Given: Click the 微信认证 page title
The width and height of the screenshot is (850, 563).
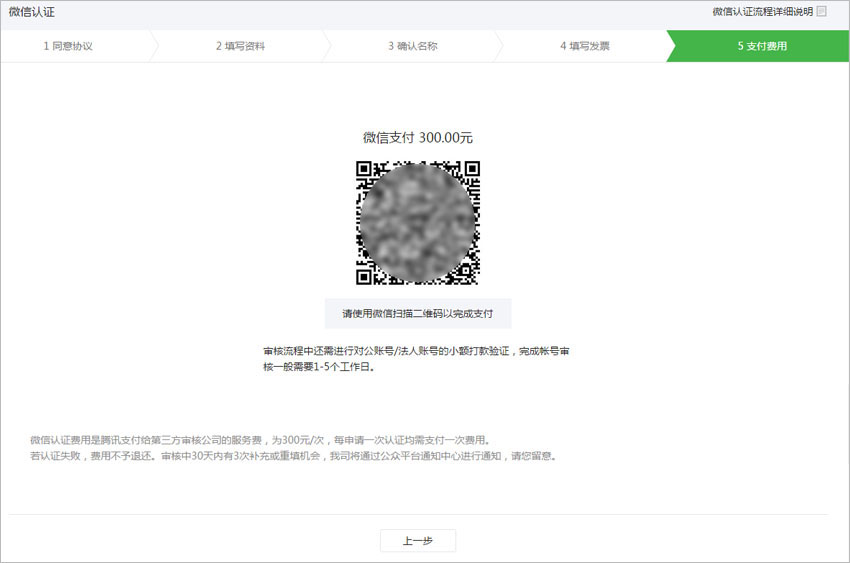Looking at the screenshot, I should 32,12.
